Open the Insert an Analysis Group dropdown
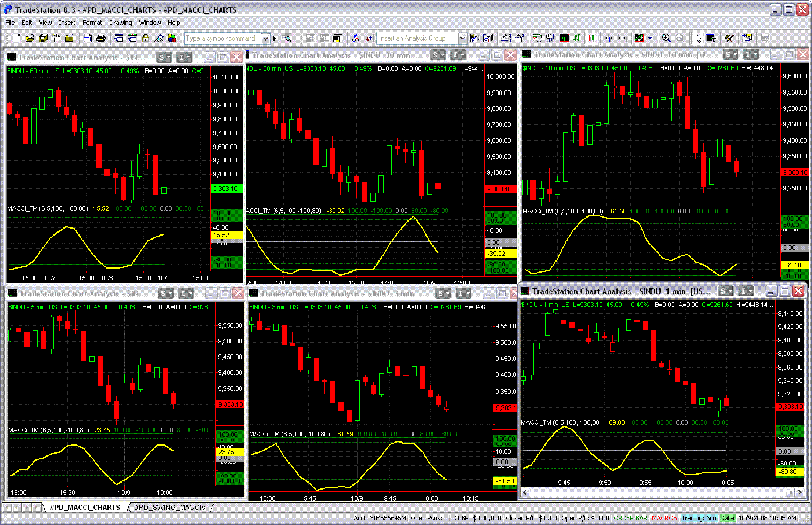The width and height of the screenshot is (812, 525). 463,38
